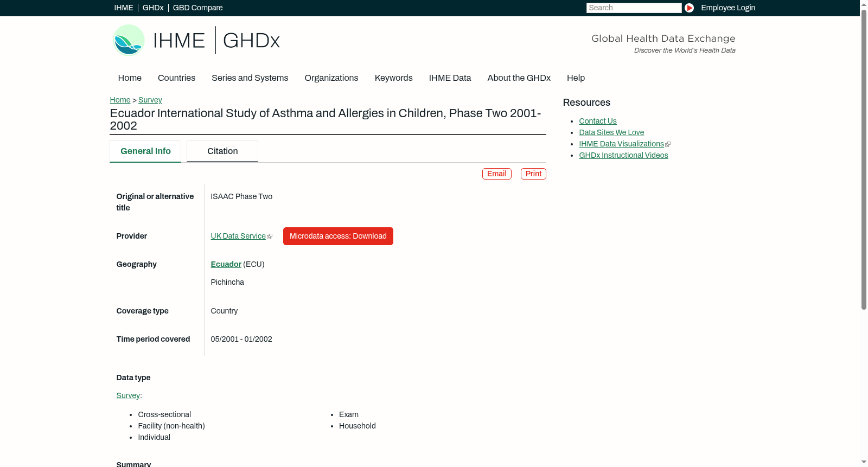The height and width of the screenshot is (467, 868).
Task: Open Contact Us in Resources
Action: (x=598, y=121)
